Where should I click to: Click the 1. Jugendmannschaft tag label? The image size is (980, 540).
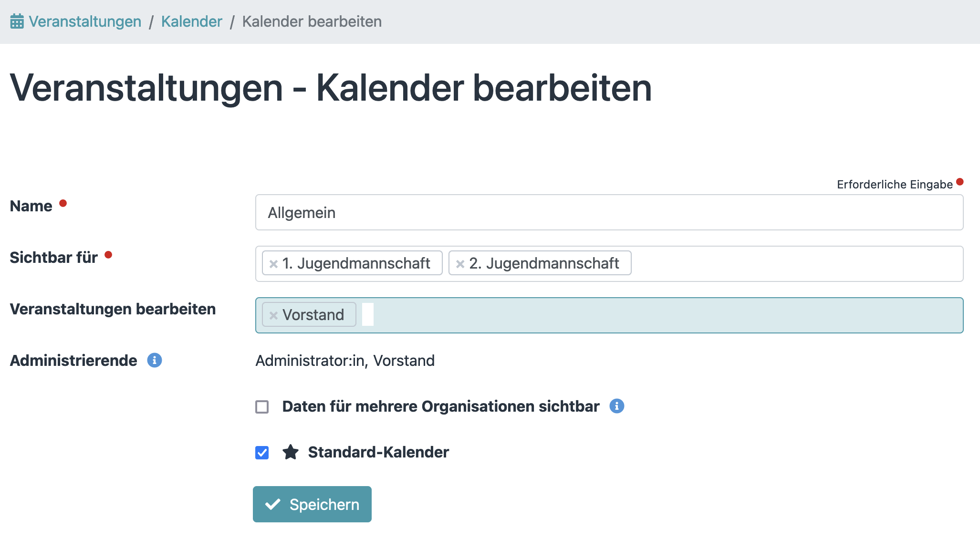coord(356,263)
